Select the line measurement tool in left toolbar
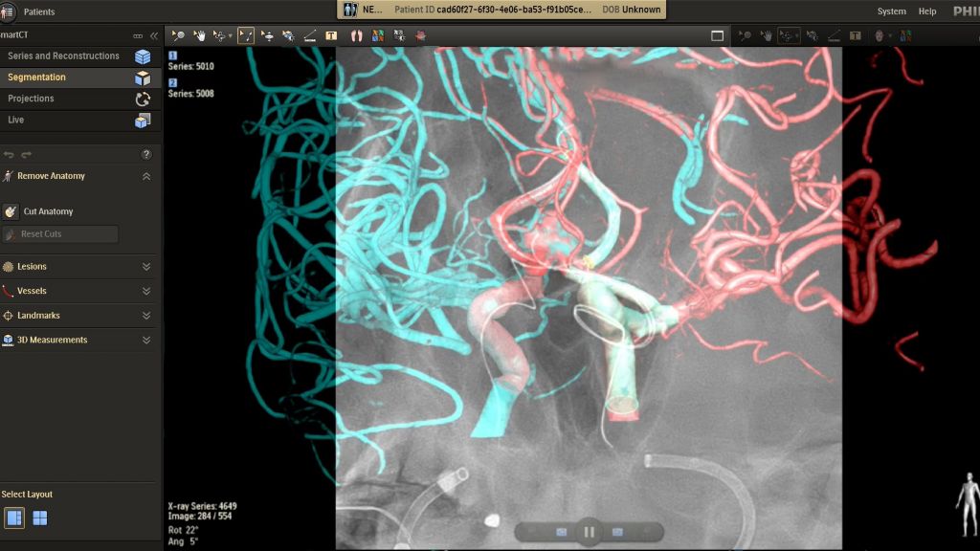 310,35
